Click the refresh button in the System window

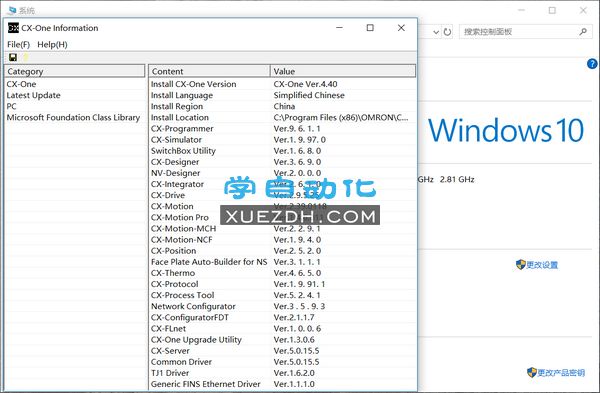click(x=447, y=32)
